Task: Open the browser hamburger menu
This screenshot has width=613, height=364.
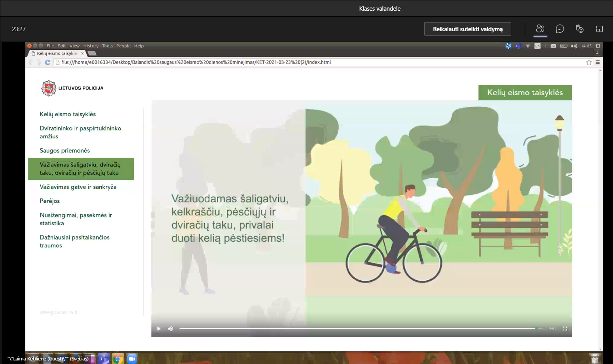Action: pos(598,62)
